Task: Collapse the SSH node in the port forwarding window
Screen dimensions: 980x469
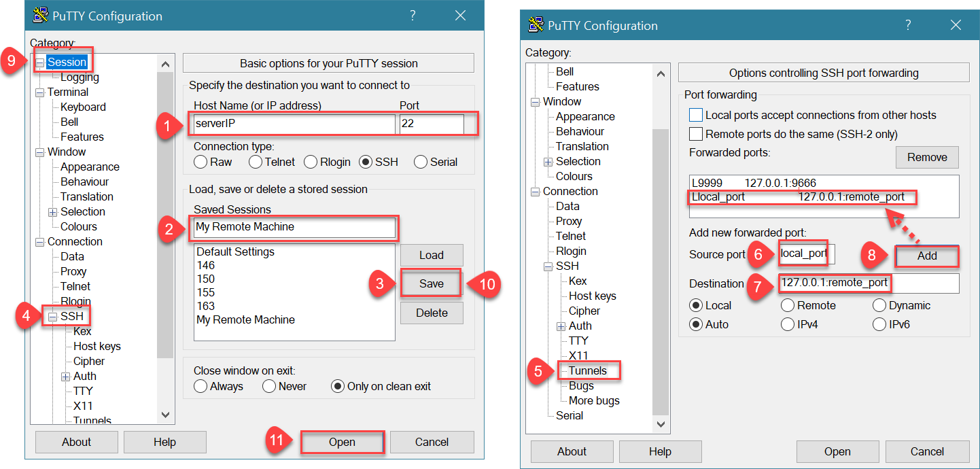Action: point(548,266)
